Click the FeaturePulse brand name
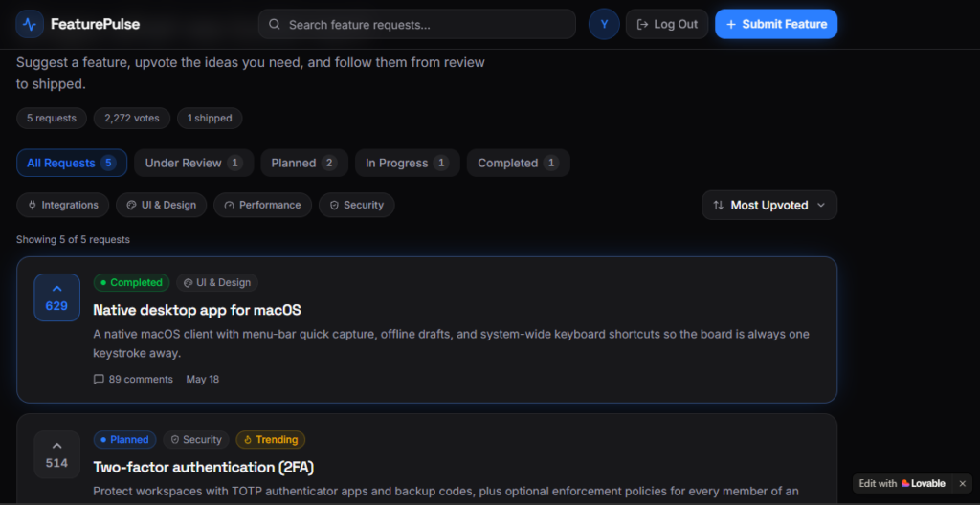The width and height of the screenshot is (980, 505). coord(95,24)
